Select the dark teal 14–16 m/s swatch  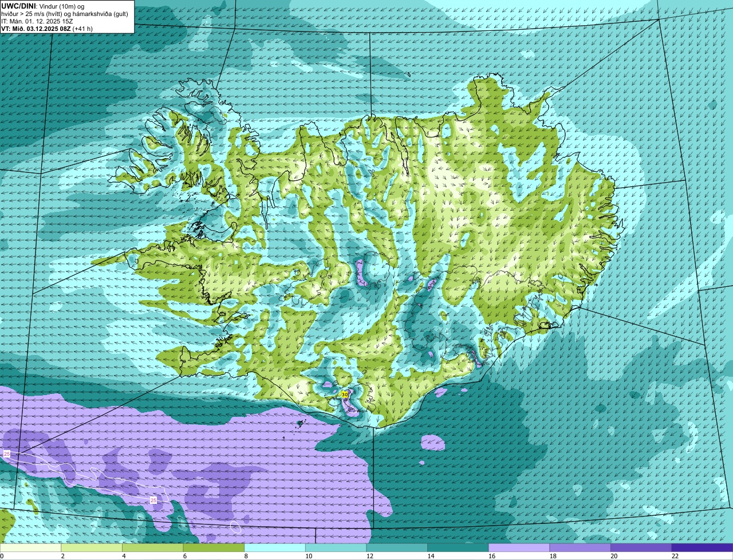pyautogui.click(x=458, y=548)
